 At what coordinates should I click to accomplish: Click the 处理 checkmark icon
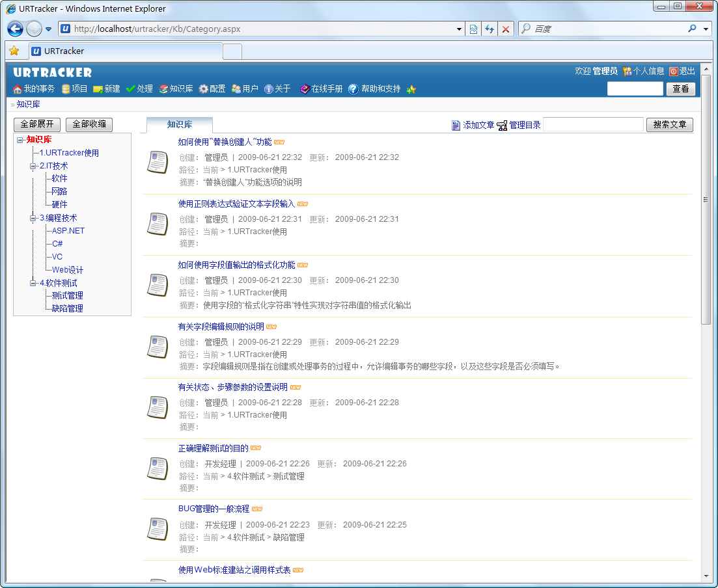point(130,88)
